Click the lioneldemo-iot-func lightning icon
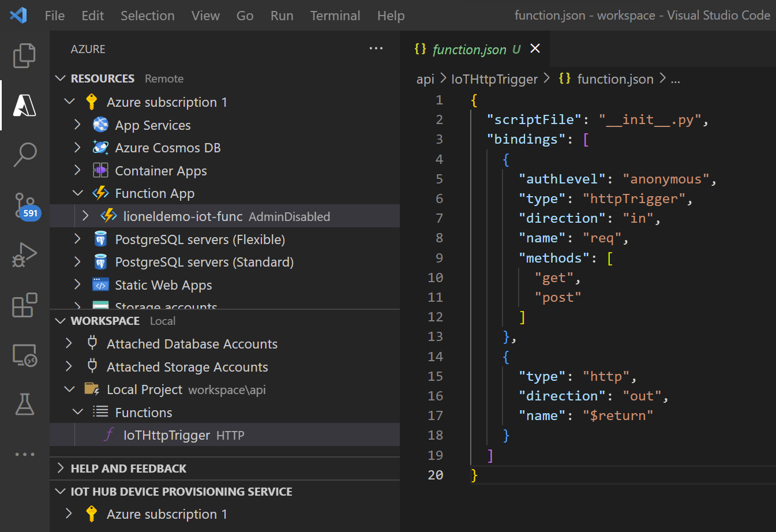Screen dimensions: 776x532 pyautogui.click(x=108, y=216)
